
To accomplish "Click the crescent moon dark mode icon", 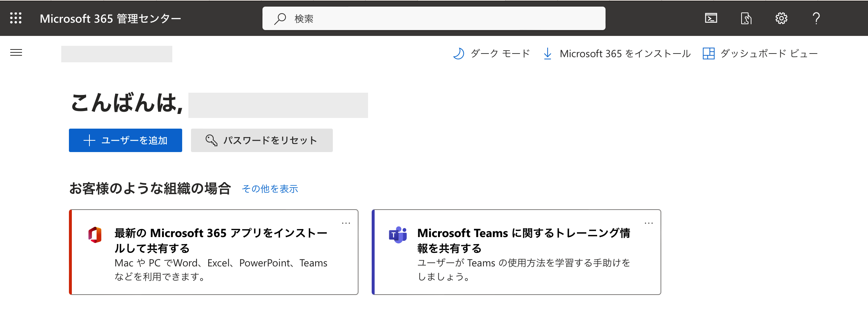I will (x=459, y=53).
